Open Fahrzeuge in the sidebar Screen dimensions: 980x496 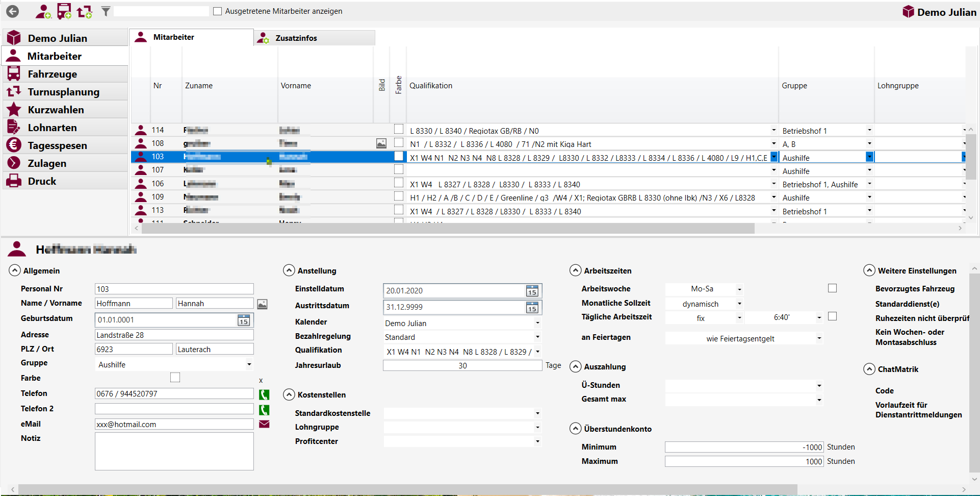pyautogui.click(x=52, y=74)
